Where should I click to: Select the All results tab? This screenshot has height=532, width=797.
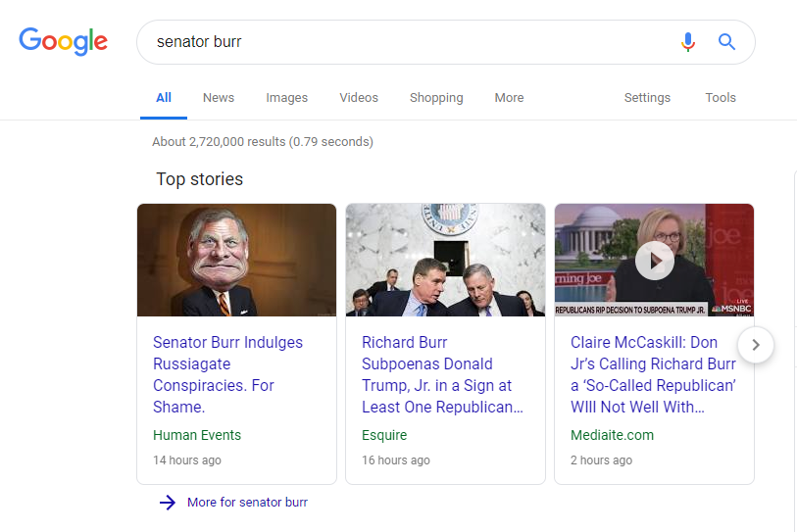coord(164,98)
